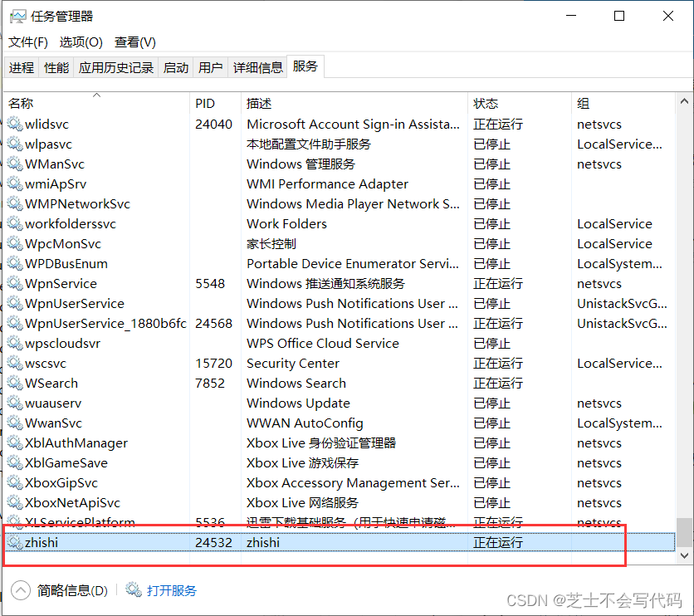Viewport: 694px width, 616px height.
Task: Select the 'Work Folders' description
Action: point(286,223)
